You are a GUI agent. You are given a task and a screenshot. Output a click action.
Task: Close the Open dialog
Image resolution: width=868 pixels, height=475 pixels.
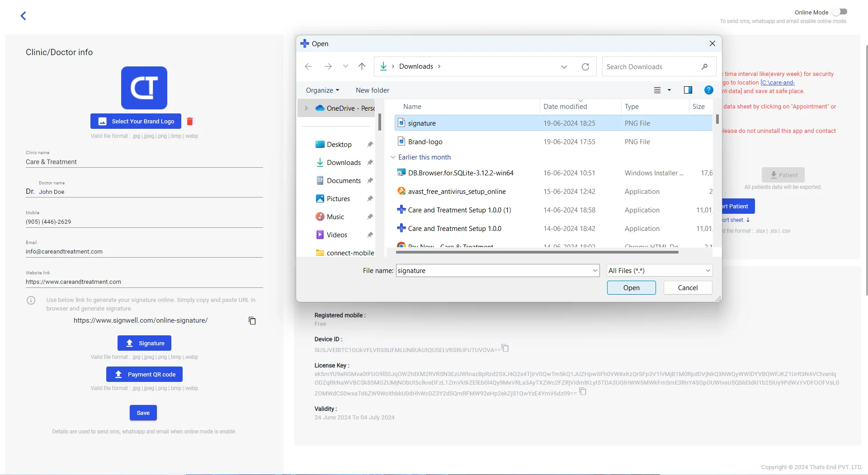pyautogui.click(x=712, y=43)
